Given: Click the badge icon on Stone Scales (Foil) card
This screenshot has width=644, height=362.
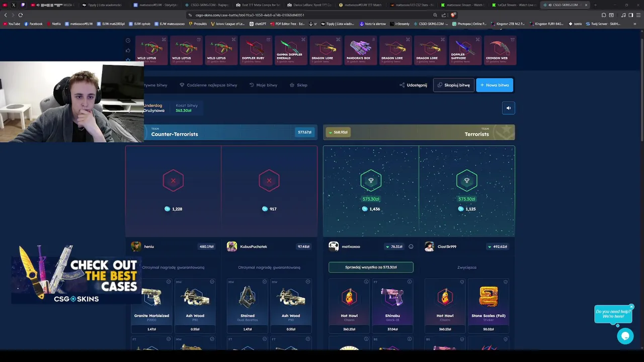Looking at the screenshot, I should click(x=505, y=282).
